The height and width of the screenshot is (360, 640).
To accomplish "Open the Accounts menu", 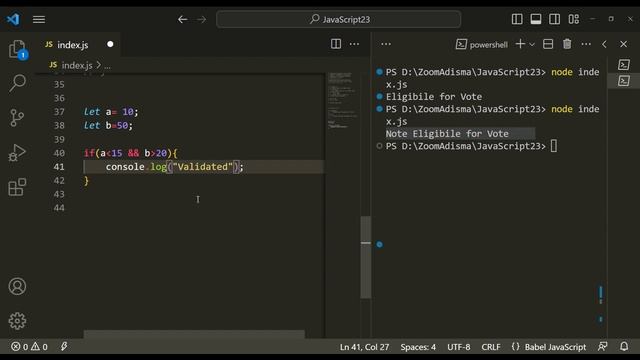I will (x=17, y=287).
